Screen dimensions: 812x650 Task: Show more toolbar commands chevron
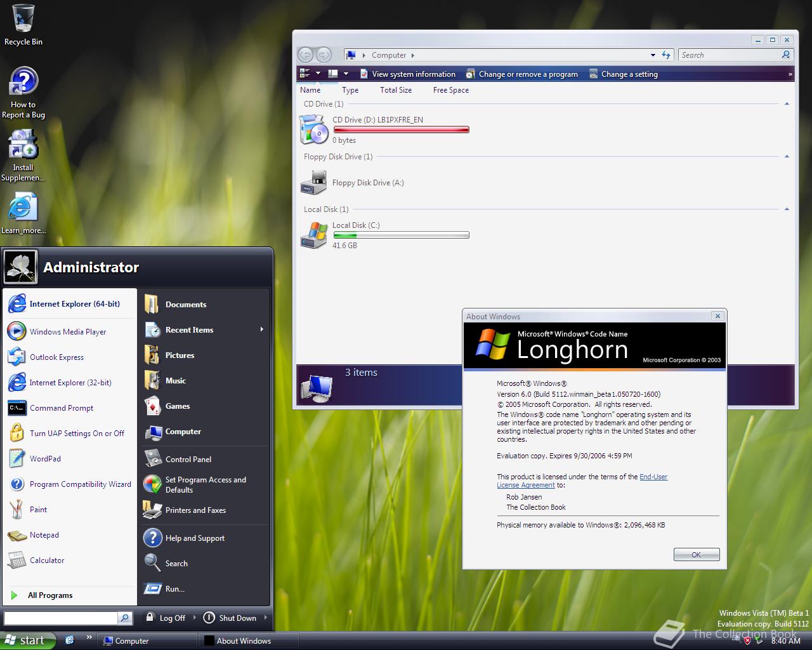pos(790,74)
